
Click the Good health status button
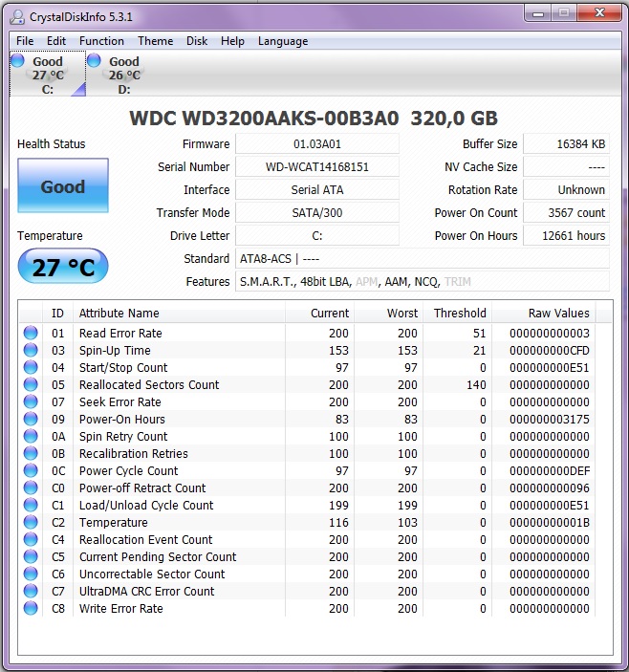tap(63, 185)
